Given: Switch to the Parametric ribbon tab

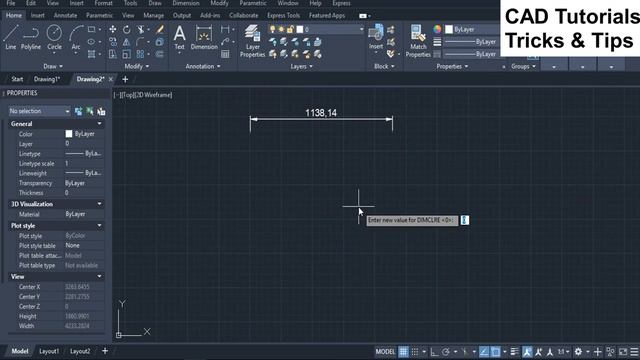Looking at the screenshot, I should point(99,15).
